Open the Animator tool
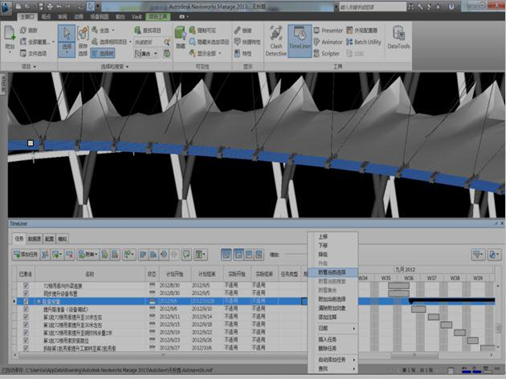 pyautogui.click(x=328, y=42)
